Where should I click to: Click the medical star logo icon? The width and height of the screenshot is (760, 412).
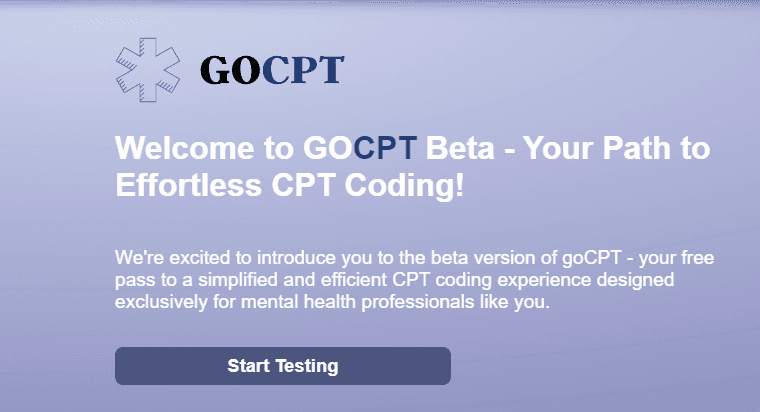point(148,70)
